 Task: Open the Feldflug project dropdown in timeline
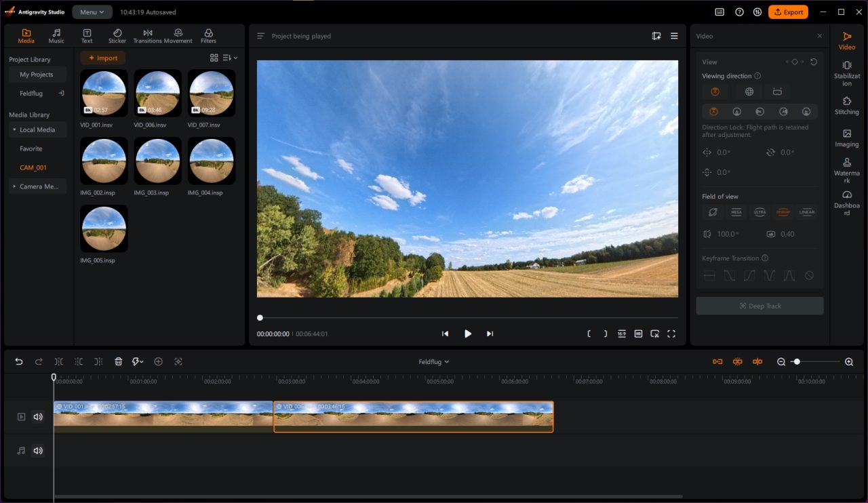click(433, 362)
